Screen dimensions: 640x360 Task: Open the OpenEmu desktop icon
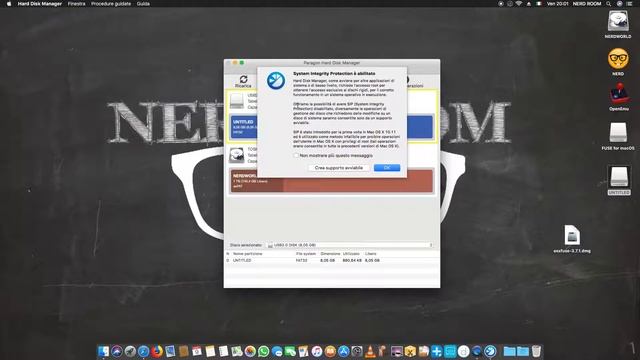pyautogui.click(x=618, y=94)
